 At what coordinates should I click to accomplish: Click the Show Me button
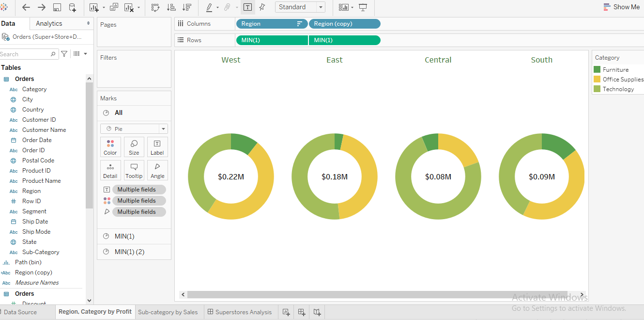pyautogui.click(x=621, y=7)
